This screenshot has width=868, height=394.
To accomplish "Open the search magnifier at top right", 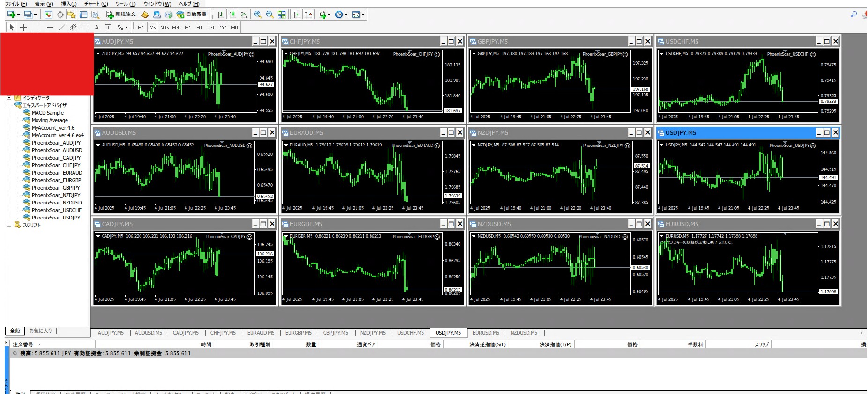I will pyautogui.click(x=853, y=15).
